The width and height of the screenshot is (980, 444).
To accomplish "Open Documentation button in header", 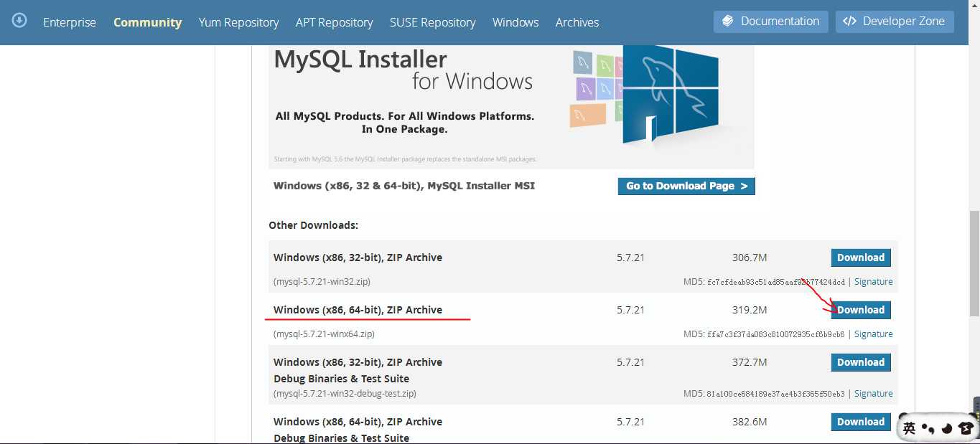I will pyautogui.click(x=770, y=22).
